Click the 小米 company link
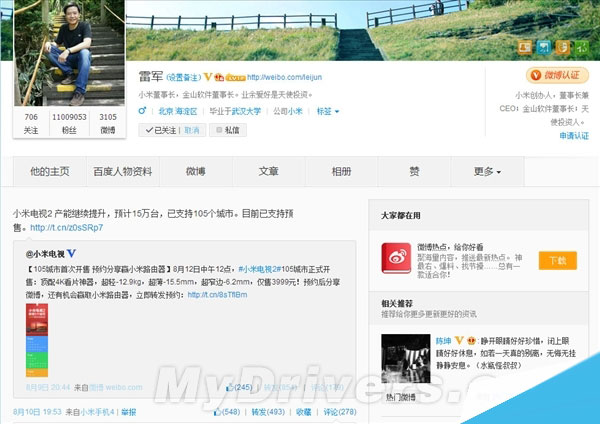Screen dimensions: 600x424 [x=295, y=111]
